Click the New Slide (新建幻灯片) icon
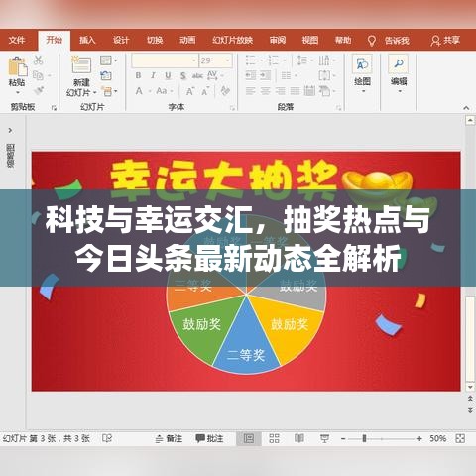This screenshot has height=476, width=476. pyautogui.click(x=81, y=64)
